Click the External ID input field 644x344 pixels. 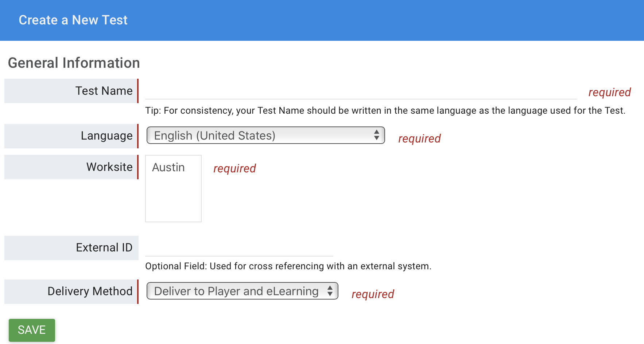point(239,248)
